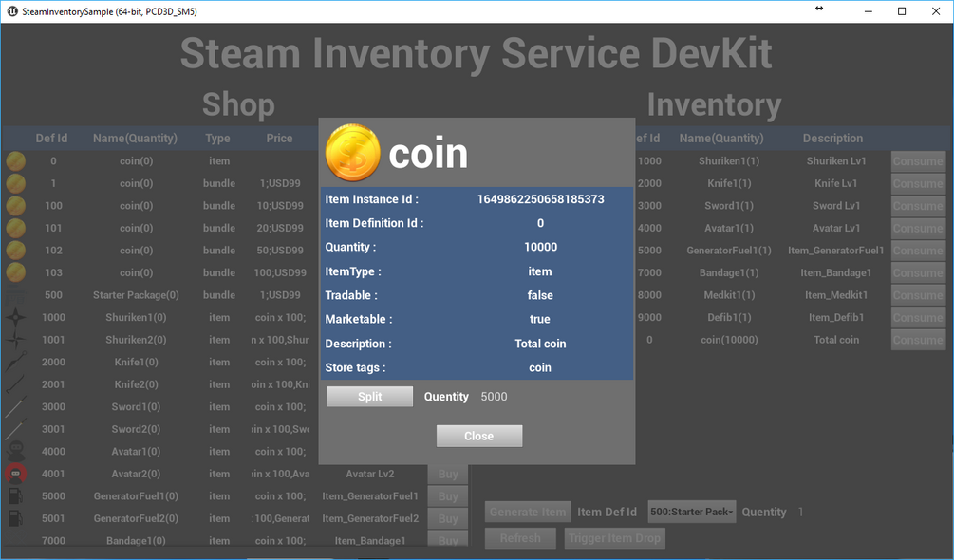The width and height of the screenshot is (954, 560).
Task: Click the Refresh button
Action: coord(520,538)
